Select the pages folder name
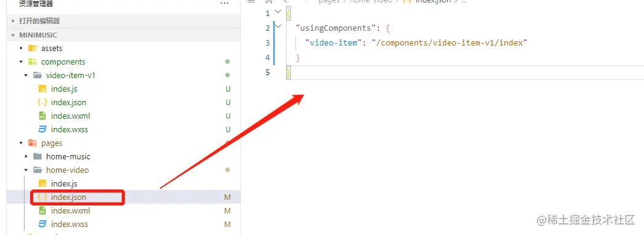Viewport: 644px width, 235px height. (x=52, y=143)
